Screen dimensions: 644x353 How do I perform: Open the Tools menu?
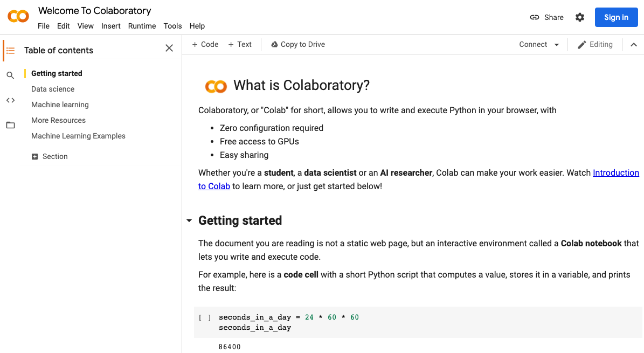point(172,26)
